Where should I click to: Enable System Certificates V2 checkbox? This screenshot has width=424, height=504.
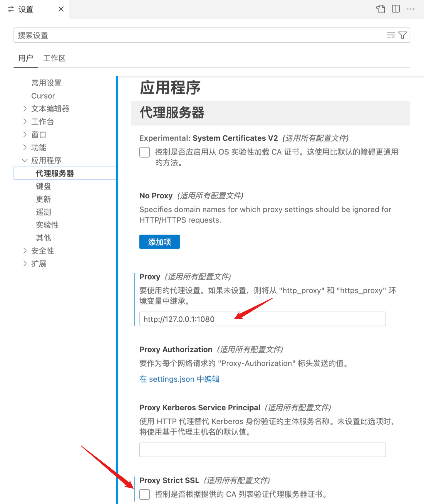(145, 152)
